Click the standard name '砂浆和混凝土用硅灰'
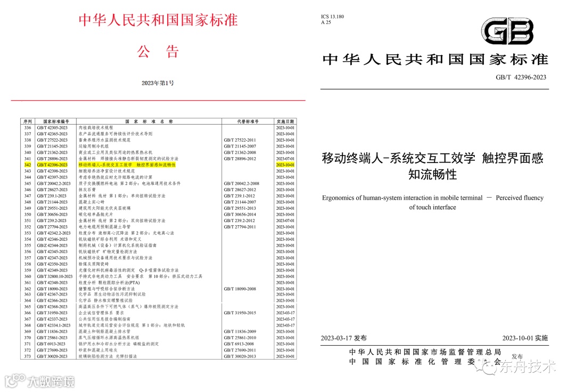 98,350
